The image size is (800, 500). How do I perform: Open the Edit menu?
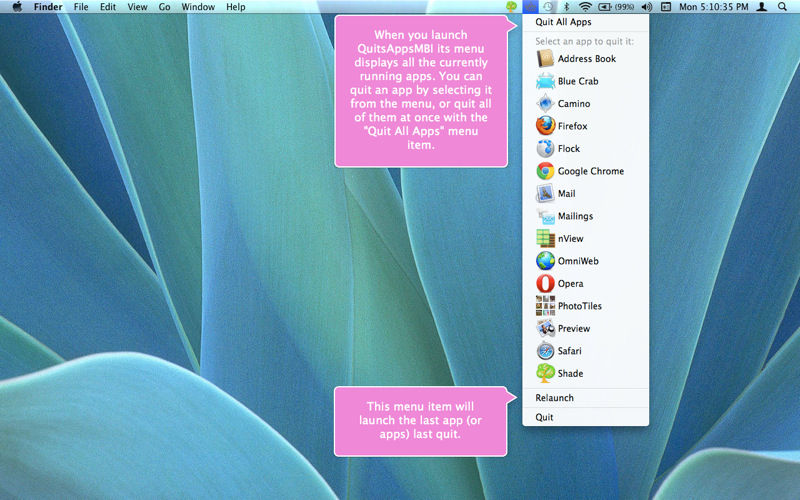click(x=108, y=7)
